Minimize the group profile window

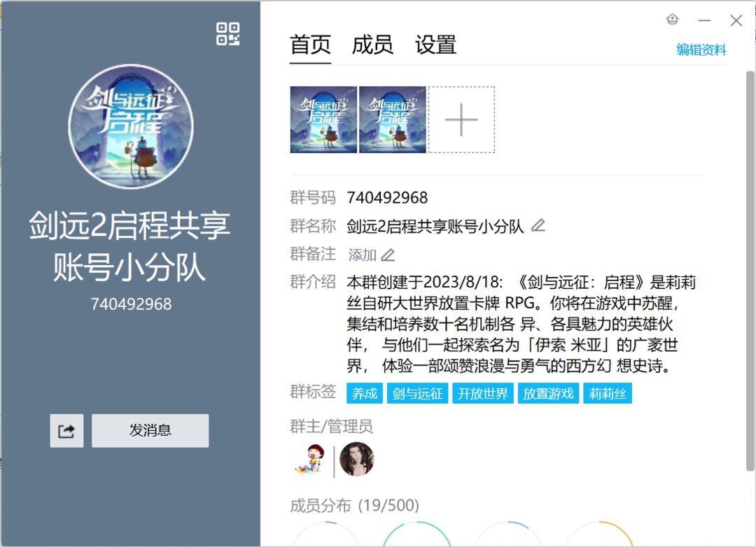click(x=704, y=20)
